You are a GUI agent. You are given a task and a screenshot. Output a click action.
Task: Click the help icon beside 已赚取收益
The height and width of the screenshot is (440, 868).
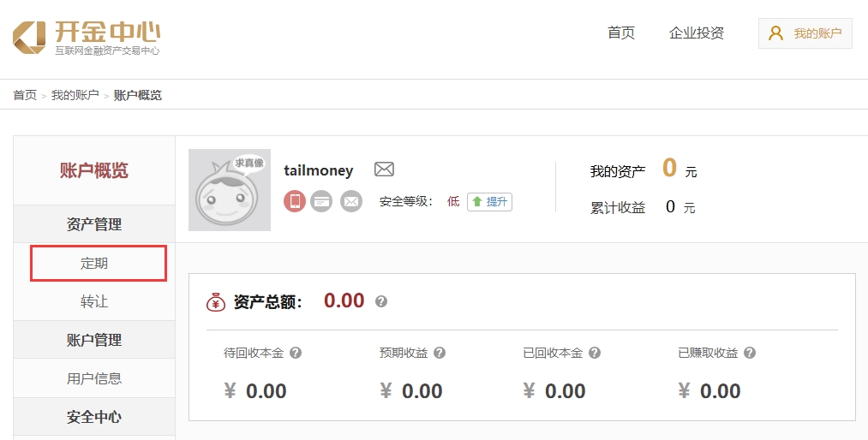[x=750, y=353]
